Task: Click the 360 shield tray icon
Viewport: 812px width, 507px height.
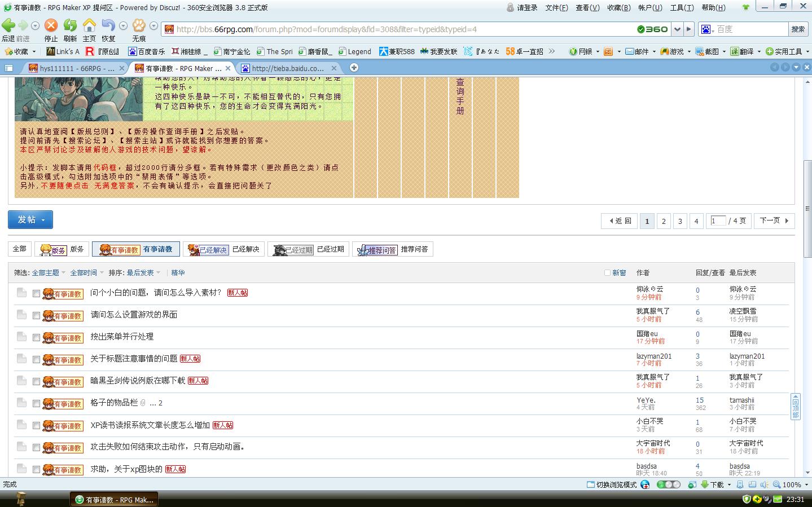Action: point(747,499)
